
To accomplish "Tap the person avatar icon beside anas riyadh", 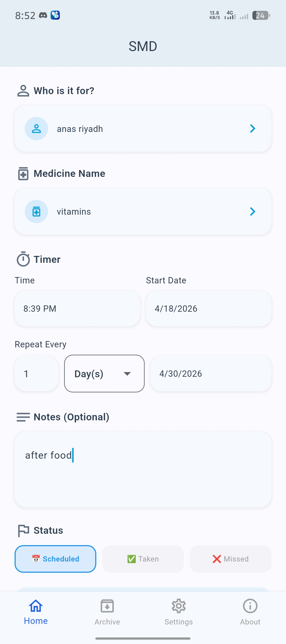I will pos(36,129).
